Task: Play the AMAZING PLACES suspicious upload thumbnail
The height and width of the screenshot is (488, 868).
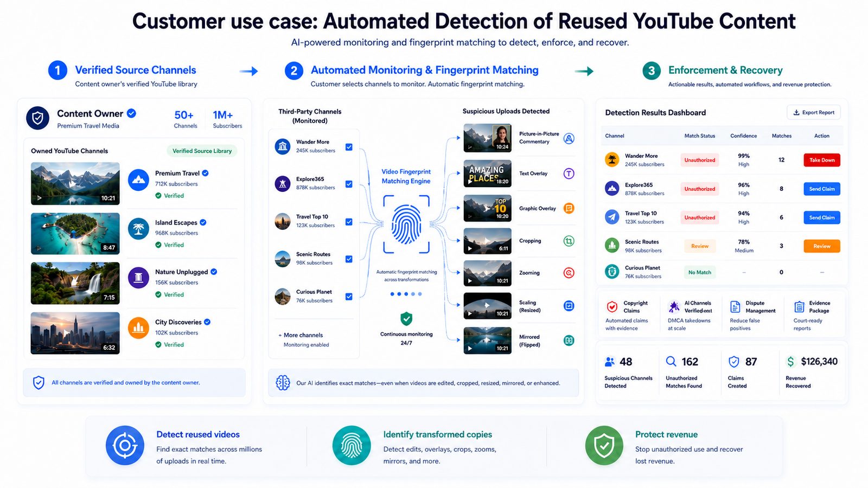Action: (487, 174)
